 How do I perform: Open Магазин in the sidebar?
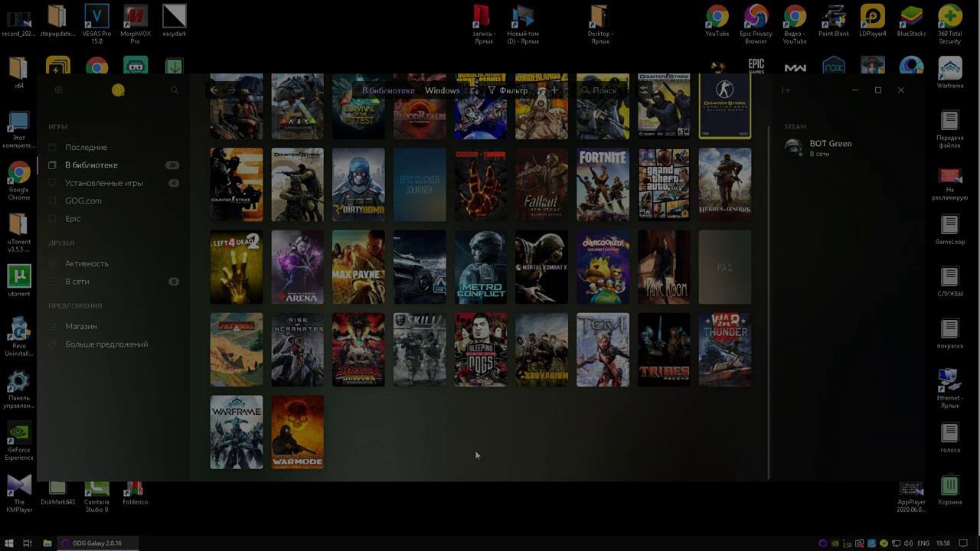[80, 326]
